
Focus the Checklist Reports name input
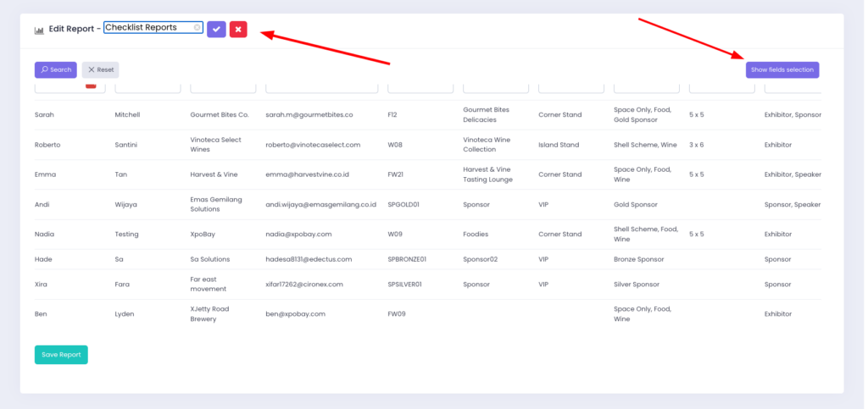(148, 27)
